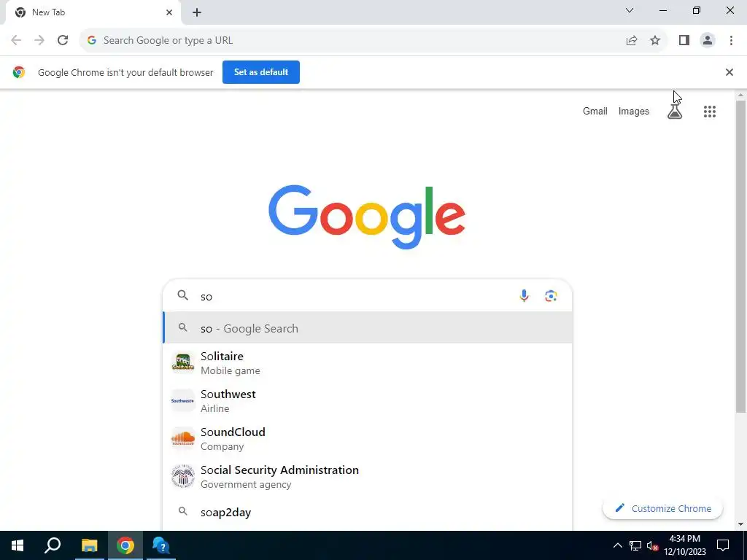This screenshot has height=560, width=747.
Task: Click Chrome icon in taskbar
Action: [x=125, y=545]
